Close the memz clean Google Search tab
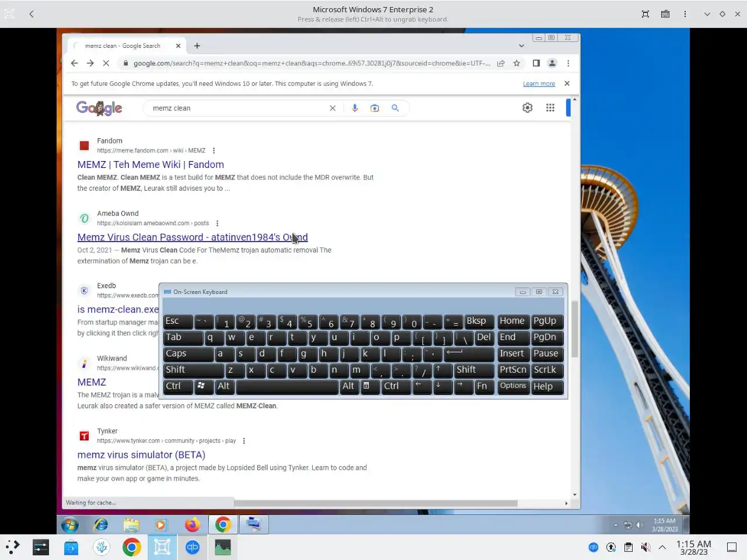The width and height of the screenshot is (747, 560). click(178, 45)
